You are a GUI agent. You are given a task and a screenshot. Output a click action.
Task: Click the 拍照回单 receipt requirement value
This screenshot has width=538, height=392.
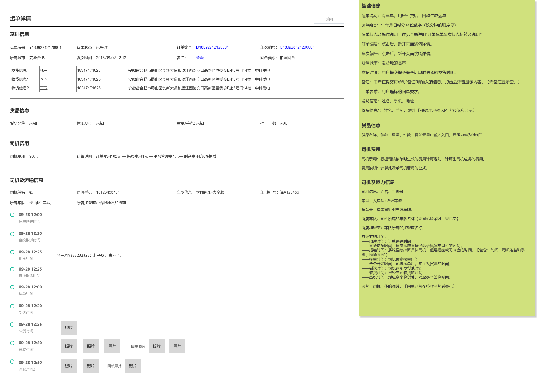287,58
